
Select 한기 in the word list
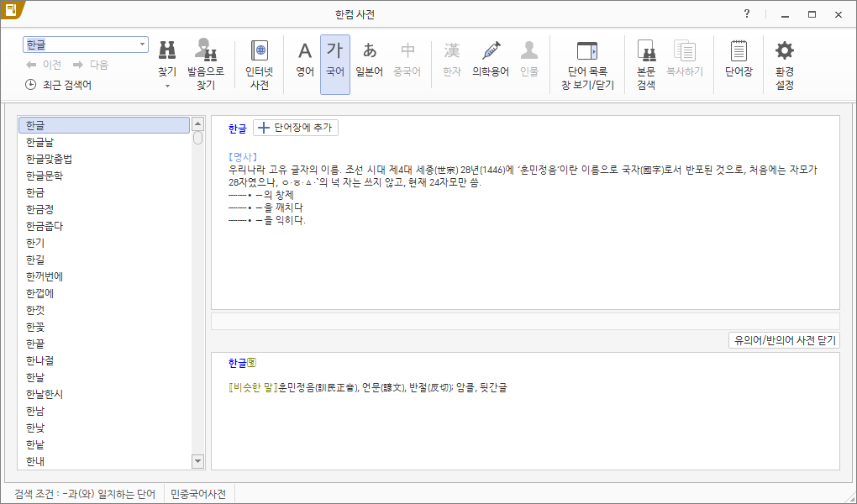(x=104, y=243)
